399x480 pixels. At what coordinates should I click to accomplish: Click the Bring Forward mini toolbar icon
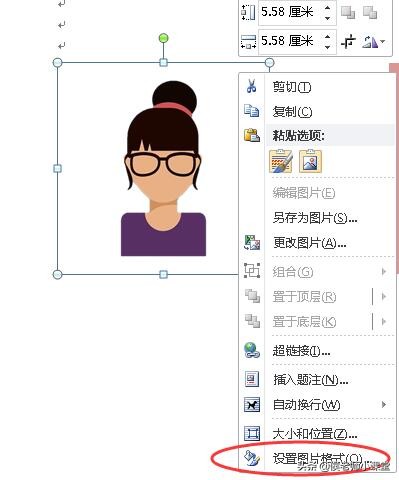(348, 13)
